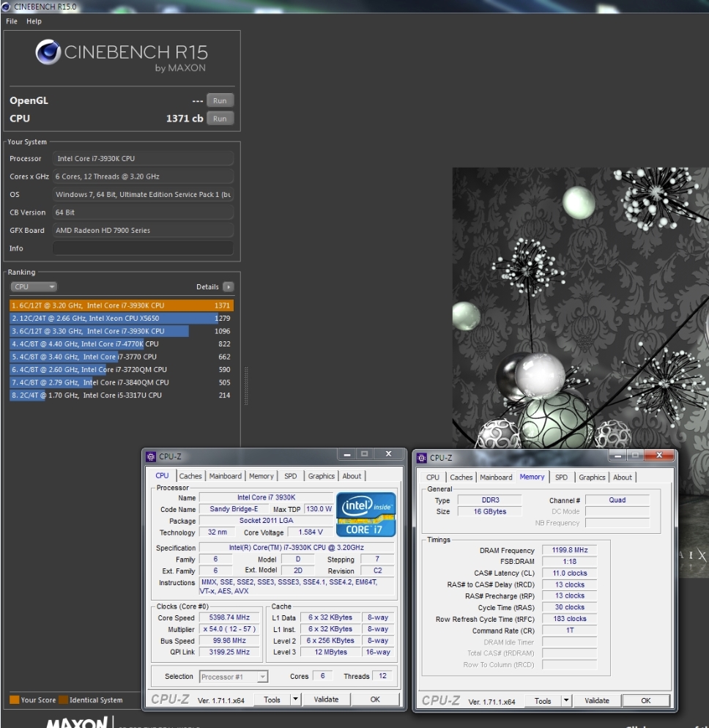Select ranking row Intel Core i7-3840QM

[121, 382]
